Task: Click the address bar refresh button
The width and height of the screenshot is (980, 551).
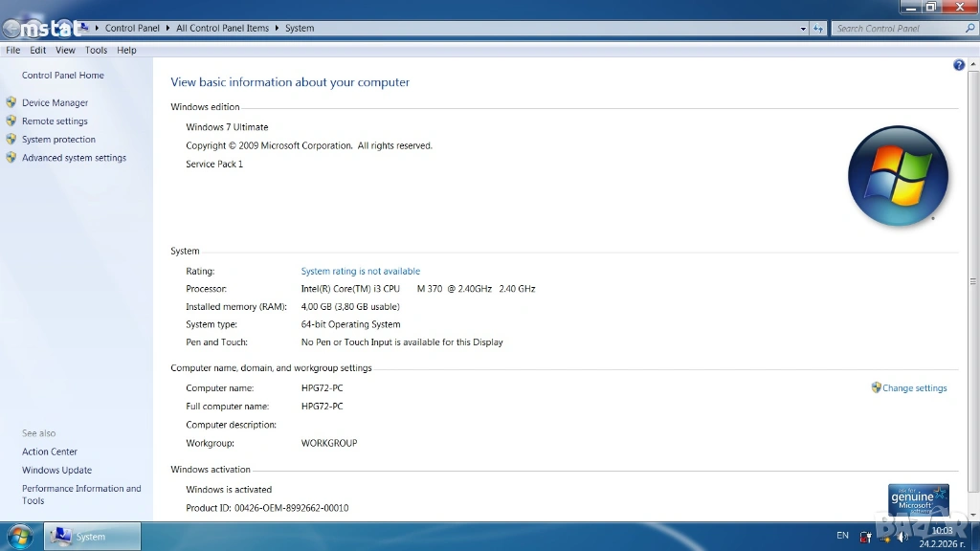Action: [x=818, y=29]
